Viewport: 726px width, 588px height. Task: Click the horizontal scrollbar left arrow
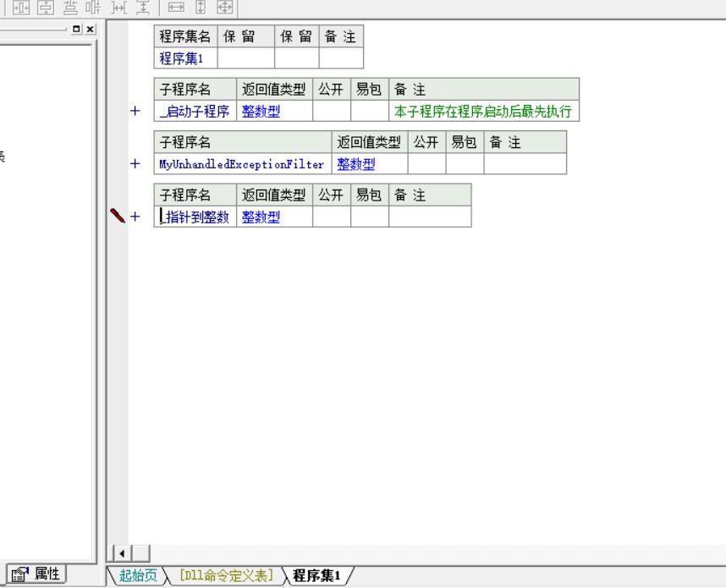(x=122, y=553)
